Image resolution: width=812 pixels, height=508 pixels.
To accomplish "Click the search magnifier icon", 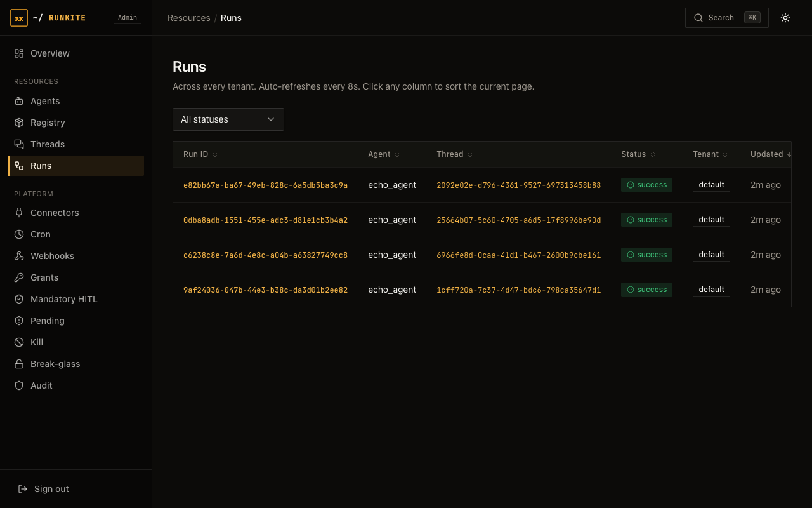I will point(698,18).
